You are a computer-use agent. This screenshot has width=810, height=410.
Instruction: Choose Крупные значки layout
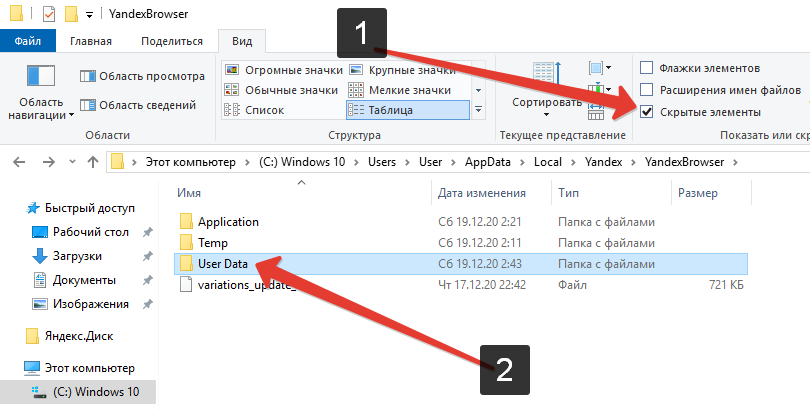coord(402,70)
